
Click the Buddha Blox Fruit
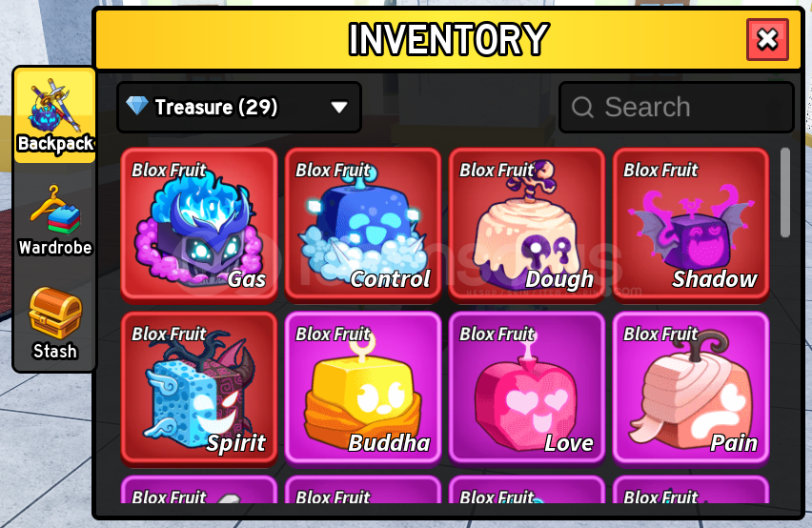[363, 388]
